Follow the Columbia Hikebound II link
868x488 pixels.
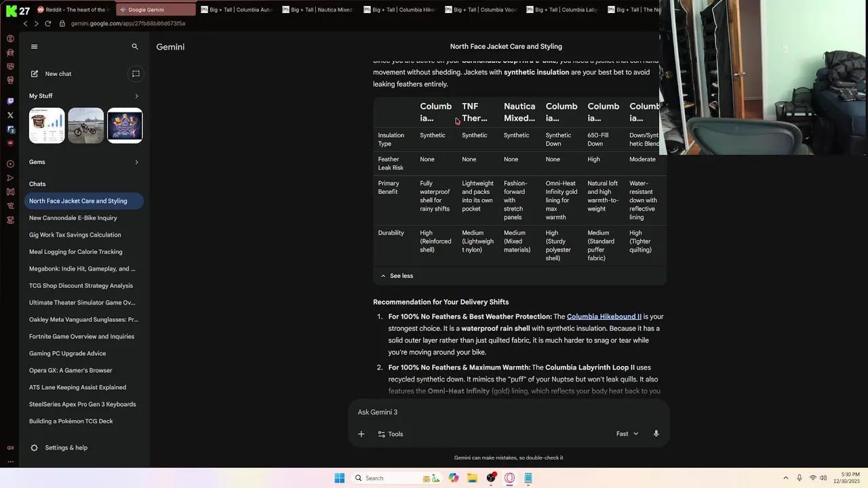[x=604, y=317]
